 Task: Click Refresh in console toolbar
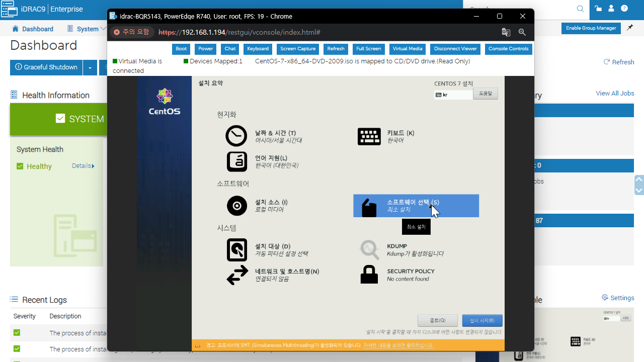(x=336, y=49)
